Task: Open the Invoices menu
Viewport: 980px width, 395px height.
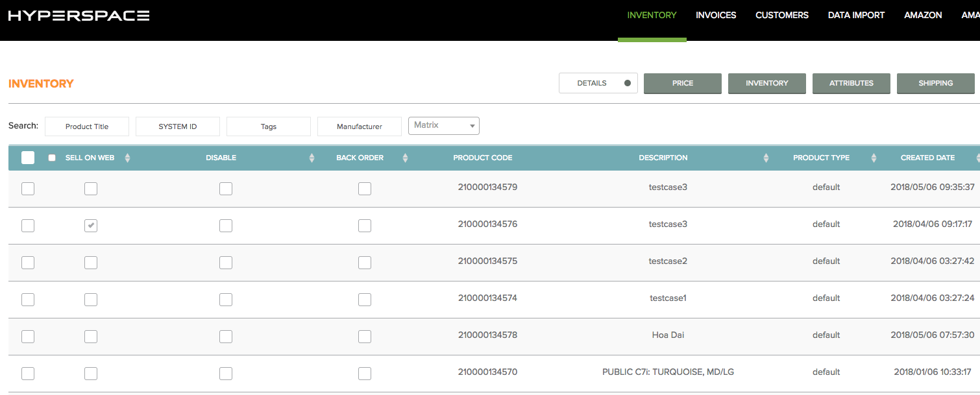Action: pyautogui.click(x=716, y=15)
